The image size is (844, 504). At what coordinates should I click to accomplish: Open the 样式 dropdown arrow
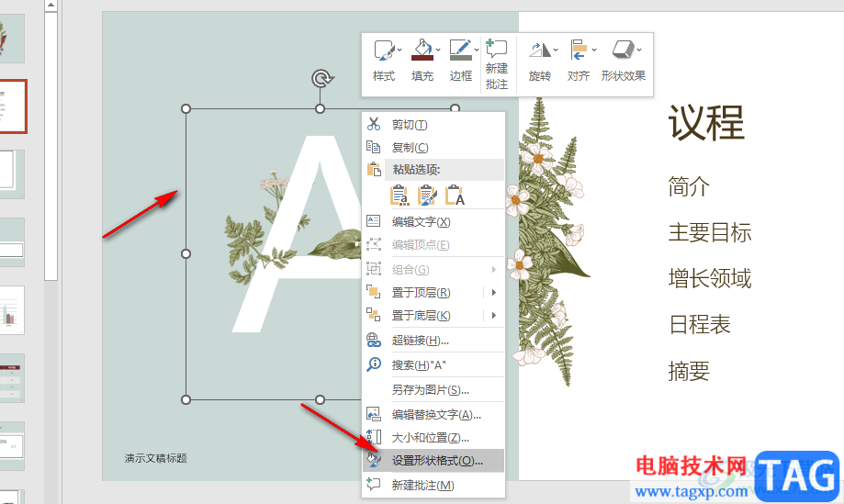point(399,50)
